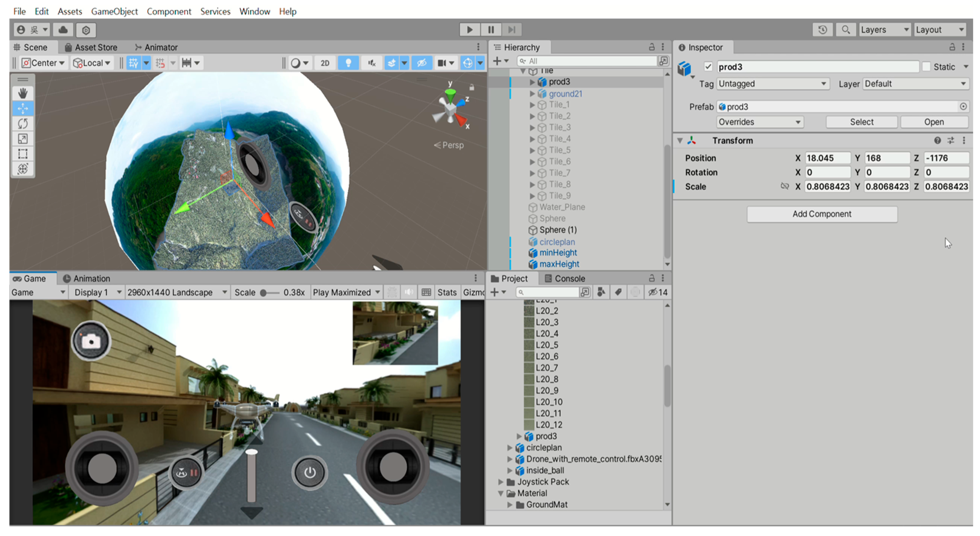Screen dimensions: 980x536
Task: Toggle Scene lighting bulb icon
Action: pos(348,63)
